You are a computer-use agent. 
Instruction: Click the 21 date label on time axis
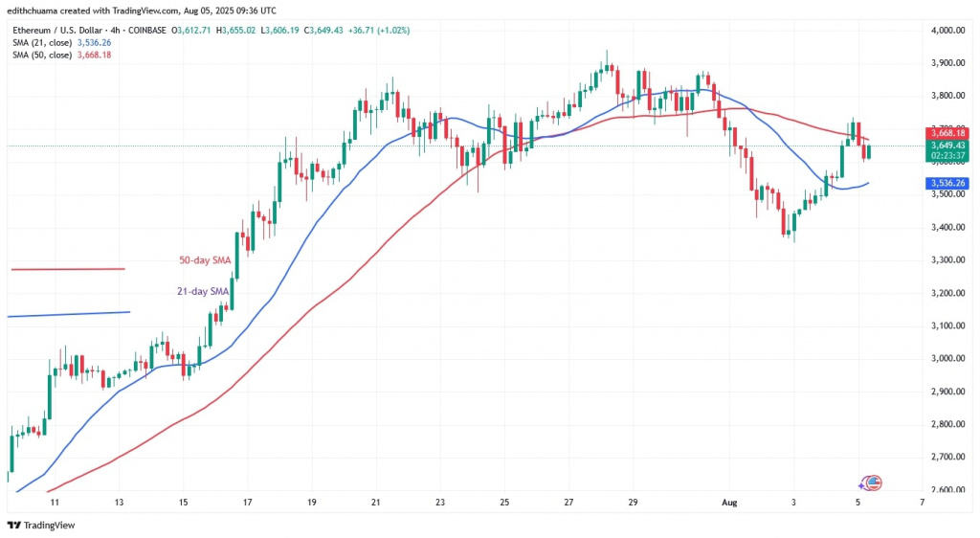pos(376,501)
